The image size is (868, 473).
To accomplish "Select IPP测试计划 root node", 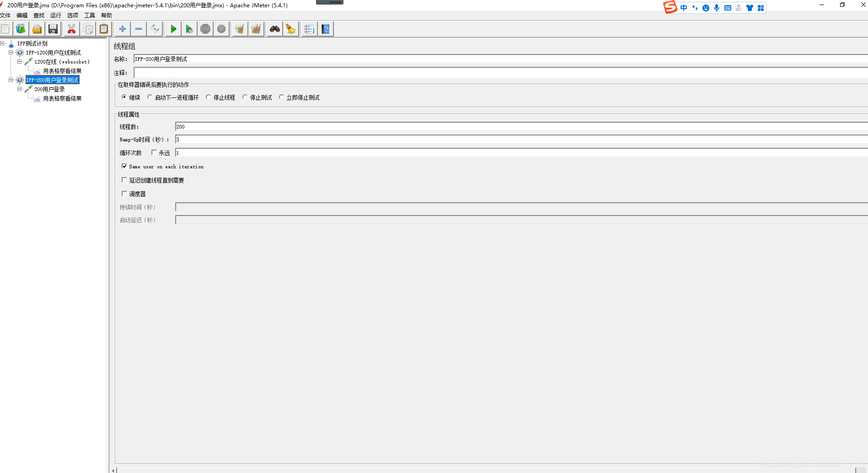I will pyautogui.click(x=32, y=43).
